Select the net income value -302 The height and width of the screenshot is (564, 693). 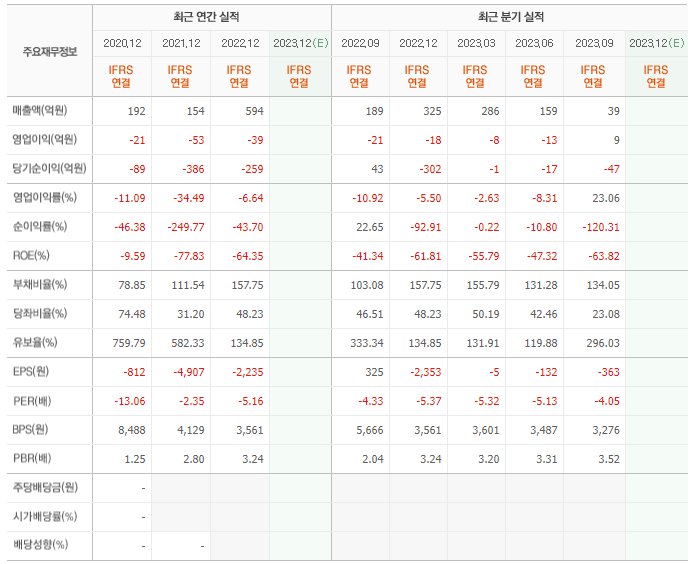[430, 169]
